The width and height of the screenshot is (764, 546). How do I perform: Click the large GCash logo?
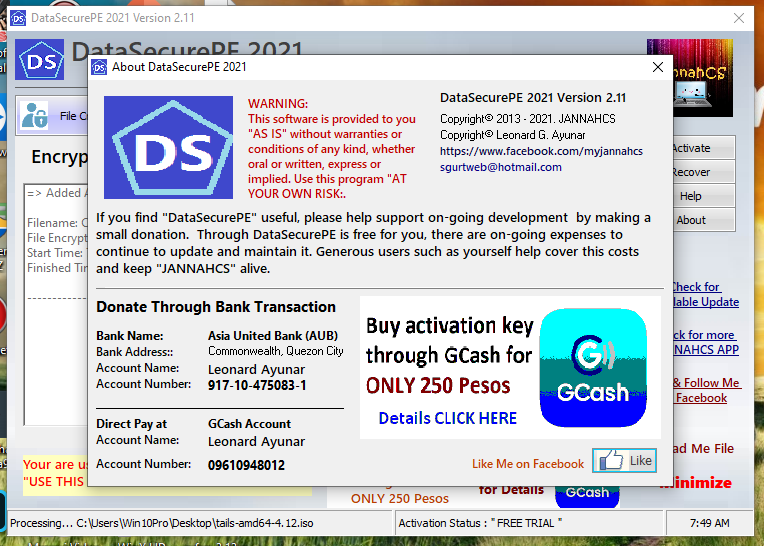tap(592, 369)
